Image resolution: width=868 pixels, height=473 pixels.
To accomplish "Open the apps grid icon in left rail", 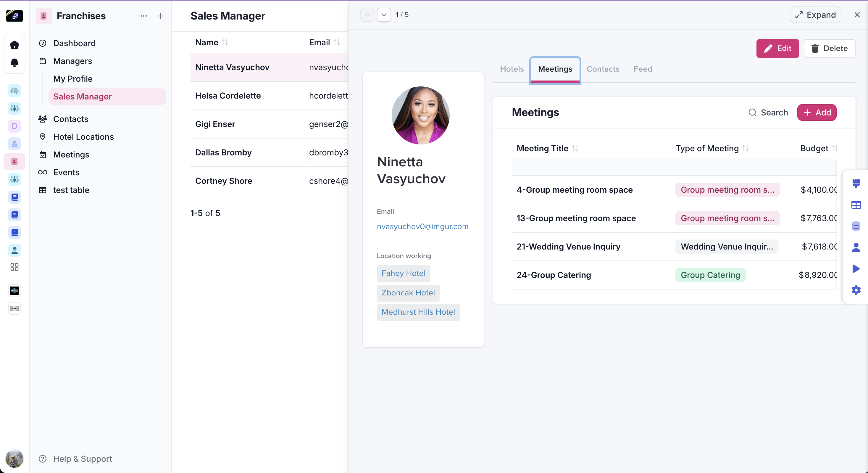I will coord(14,267).
